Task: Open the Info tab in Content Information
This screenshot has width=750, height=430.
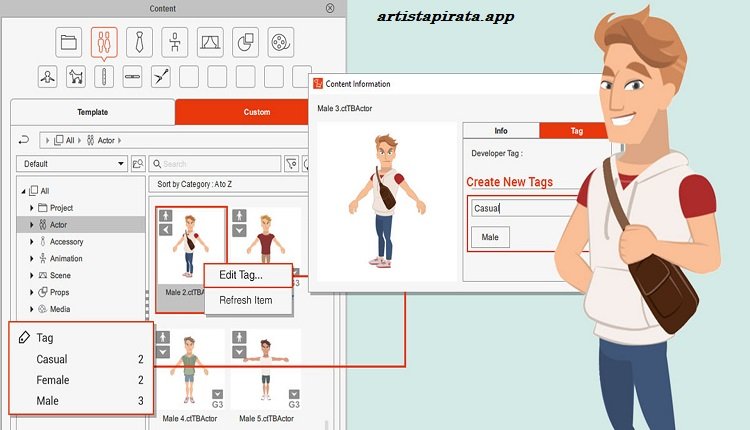Action: (501, 131)
